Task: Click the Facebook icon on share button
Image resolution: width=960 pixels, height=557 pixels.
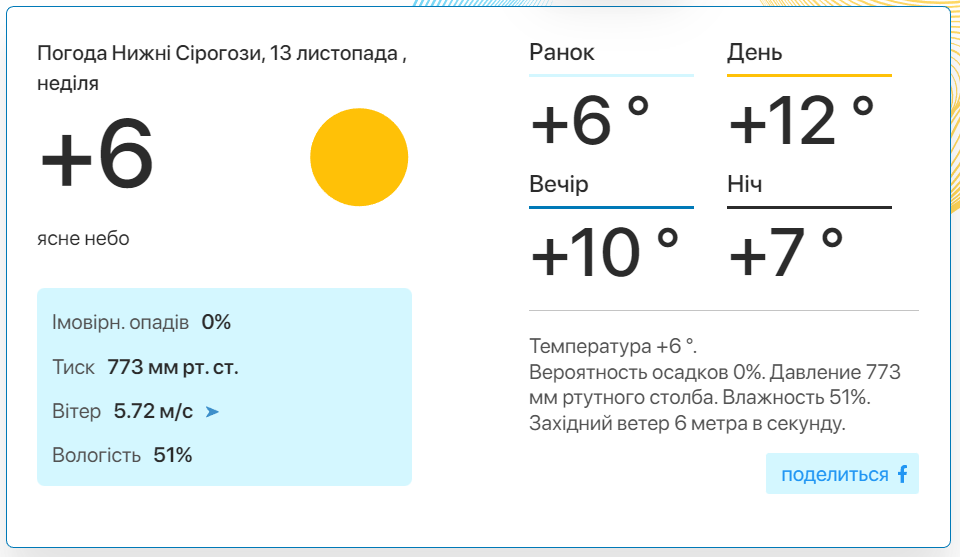Action: tap(902, 474)
